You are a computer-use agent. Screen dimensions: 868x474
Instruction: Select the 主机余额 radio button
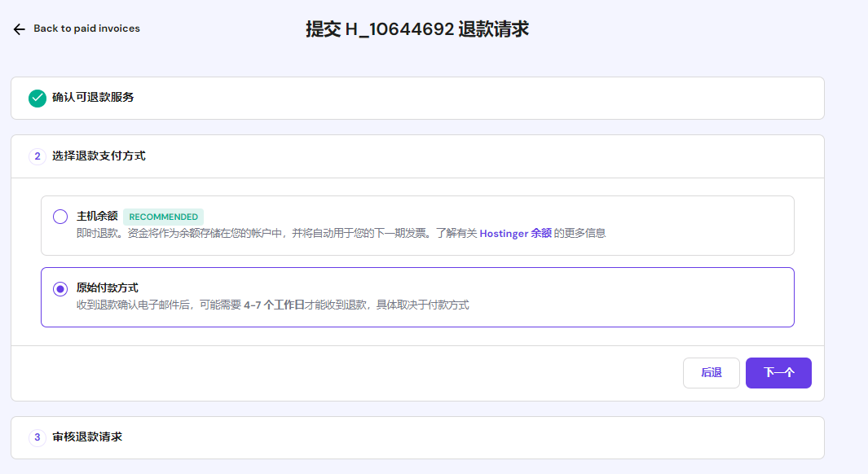(60, 217)
